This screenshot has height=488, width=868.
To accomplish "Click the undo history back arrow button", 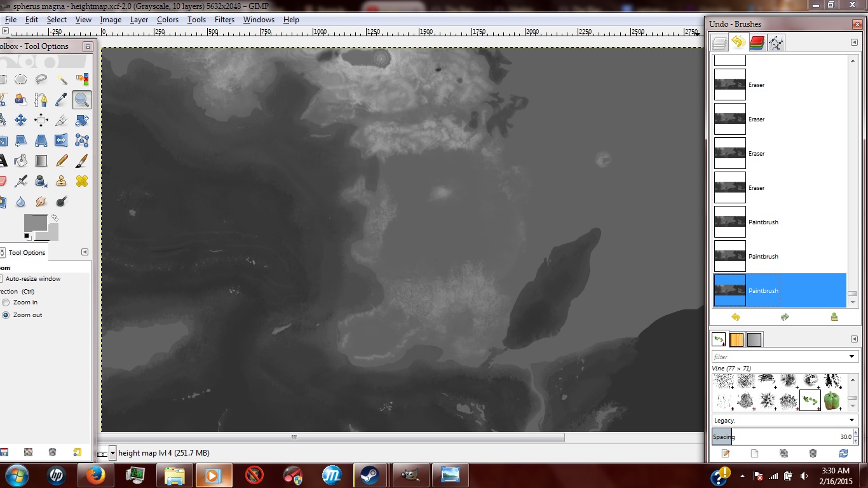I will coord(736,316).
